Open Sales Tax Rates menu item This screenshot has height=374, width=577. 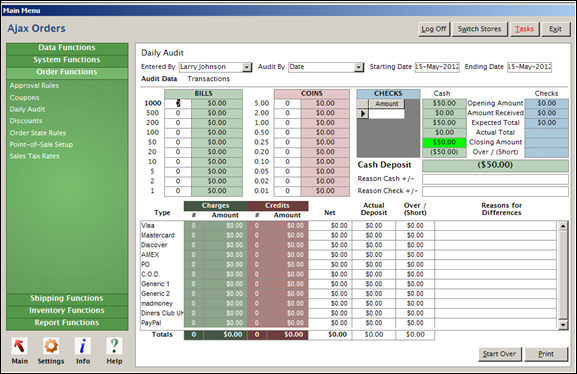point(35,156)
